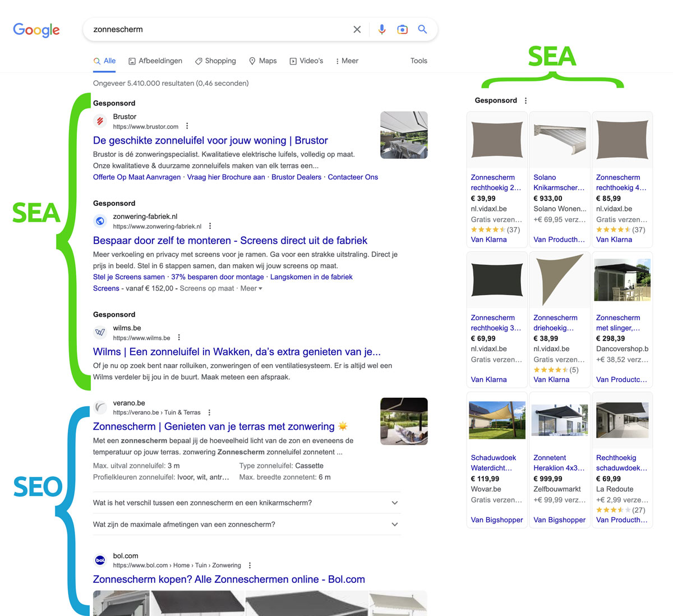Click Offerte Op Maat Aanvragen sitelink

(137, 177)
